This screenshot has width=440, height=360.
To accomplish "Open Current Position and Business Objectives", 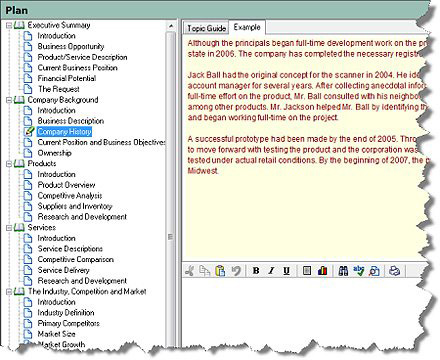I will pos(101,142).
